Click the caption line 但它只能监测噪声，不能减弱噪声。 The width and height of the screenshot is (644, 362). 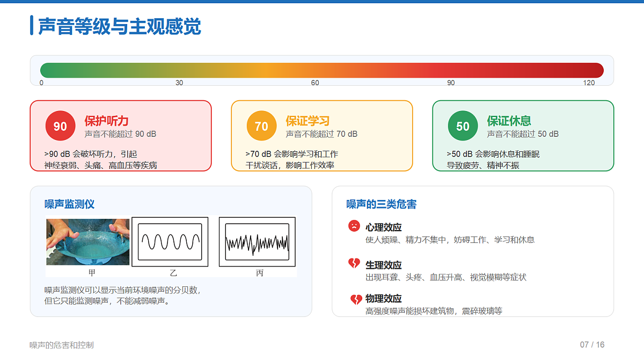click(x=107, y=301)
